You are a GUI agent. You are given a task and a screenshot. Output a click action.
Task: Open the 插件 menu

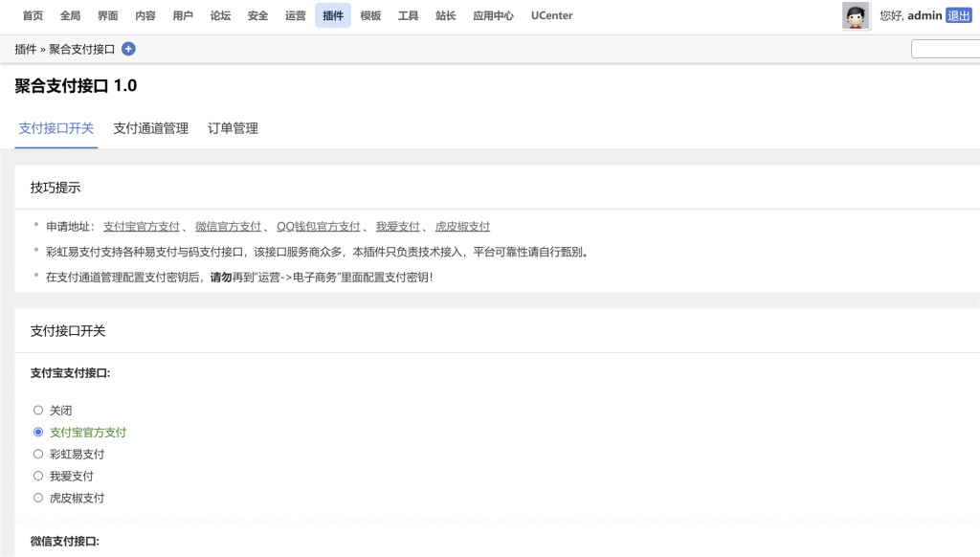coord(332,15)
